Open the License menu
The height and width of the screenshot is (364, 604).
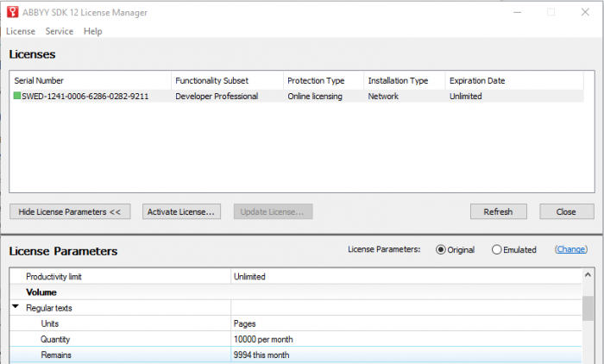[21, 31]
